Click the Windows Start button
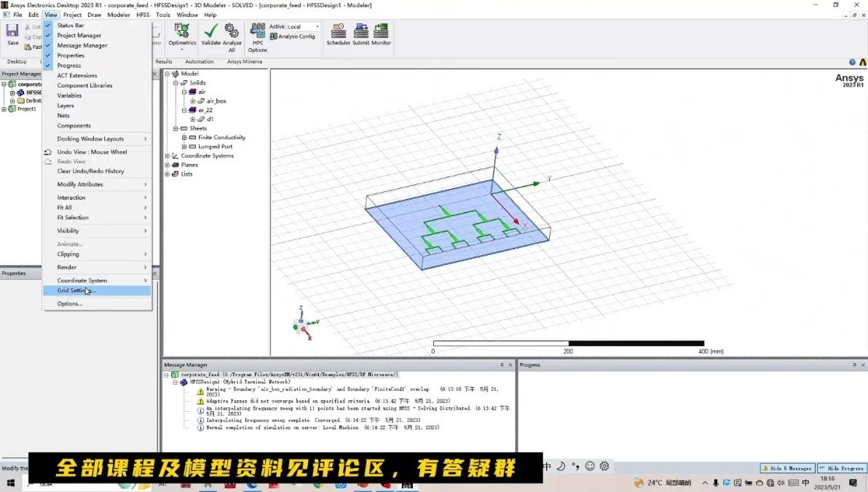Image resolution: width=868 pixels, height=492 pixels. click(x=10, y=483)
